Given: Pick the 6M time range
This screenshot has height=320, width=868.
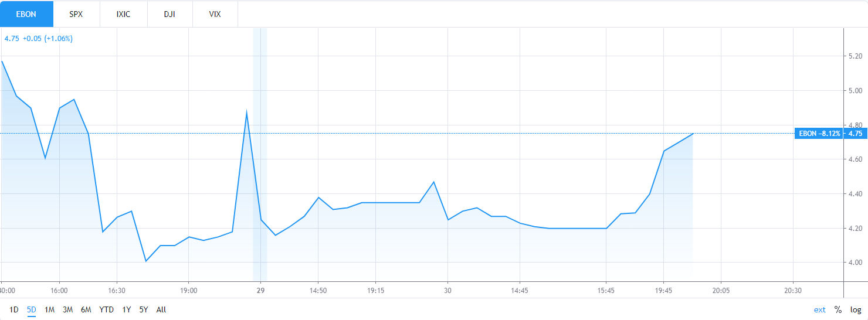Looking at the screenshot, I should coord(86,309).
